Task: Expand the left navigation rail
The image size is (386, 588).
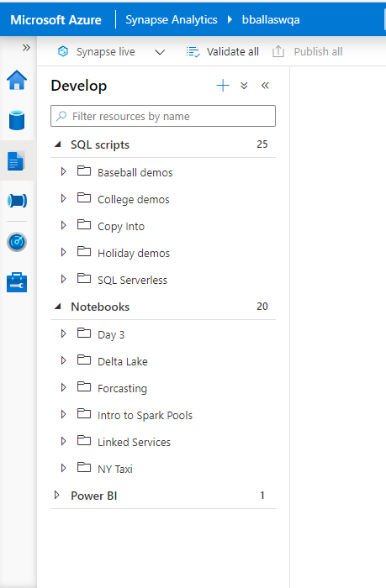Action: click(x=26, y=48)
